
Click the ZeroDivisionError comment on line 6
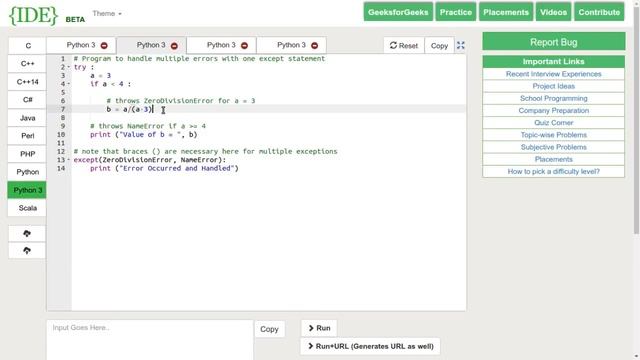coord(181,101)
